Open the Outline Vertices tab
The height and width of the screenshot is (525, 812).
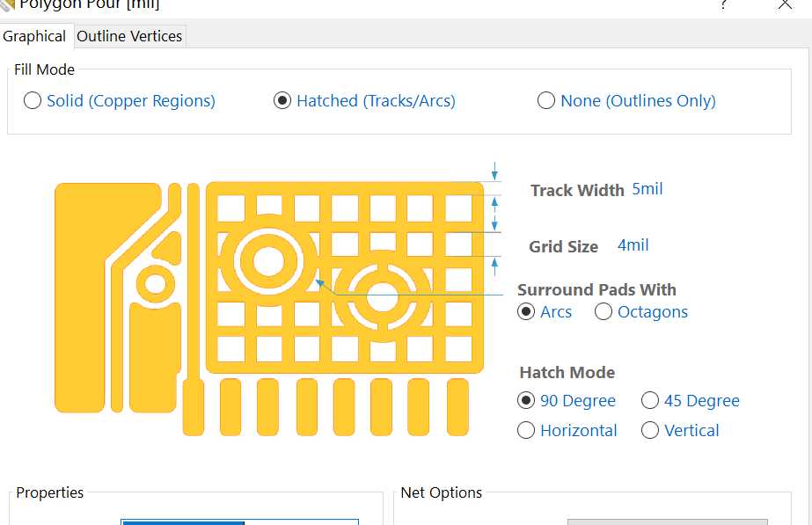tap(129, 36)
